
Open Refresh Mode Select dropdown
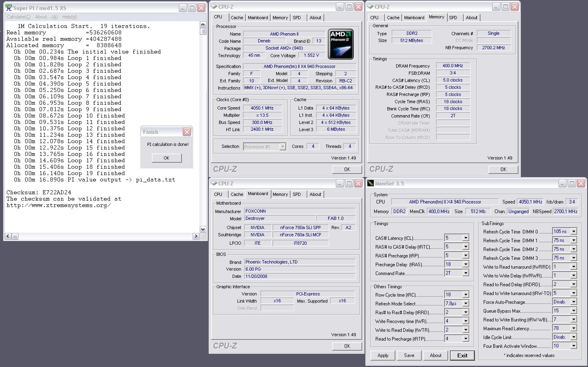coord(466,304)
